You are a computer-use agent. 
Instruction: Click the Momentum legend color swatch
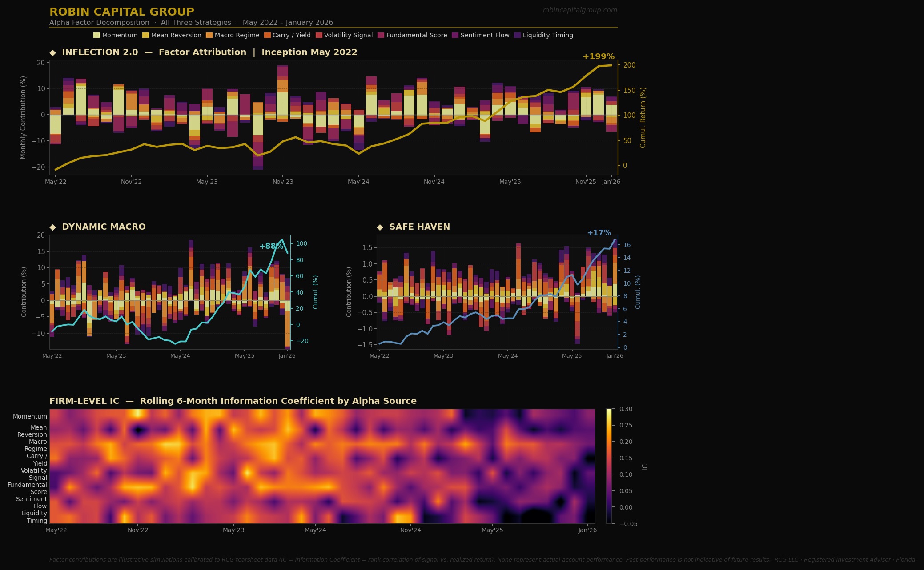click(x=96, y=35)
